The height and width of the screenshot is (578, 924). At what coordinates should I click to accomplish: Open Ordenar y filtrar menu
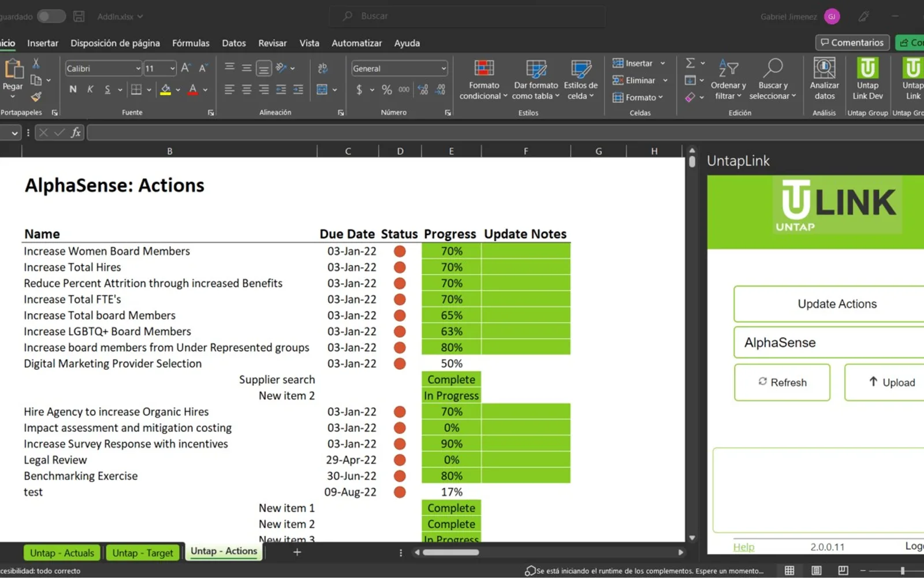pyautogui.click(x=728, y=80)
